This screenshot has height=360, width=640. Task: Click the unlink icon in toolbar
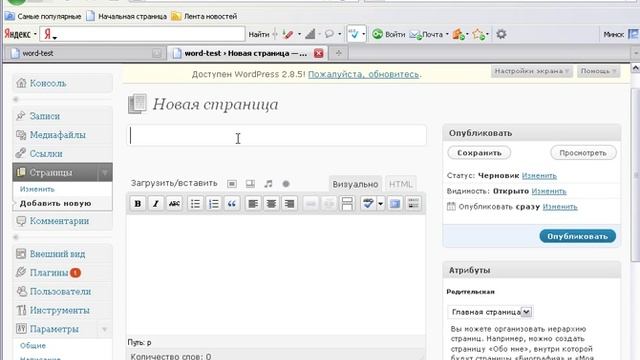point(329,203)
